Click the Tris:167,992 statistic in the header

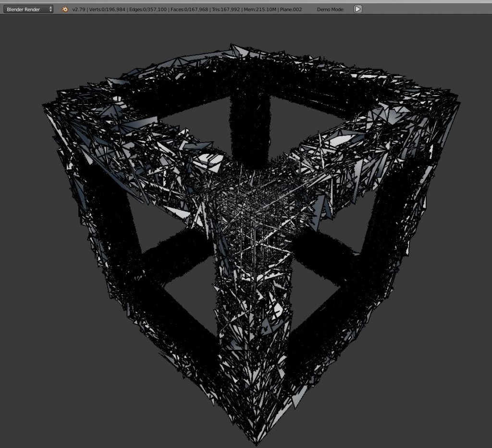point(226,9)
